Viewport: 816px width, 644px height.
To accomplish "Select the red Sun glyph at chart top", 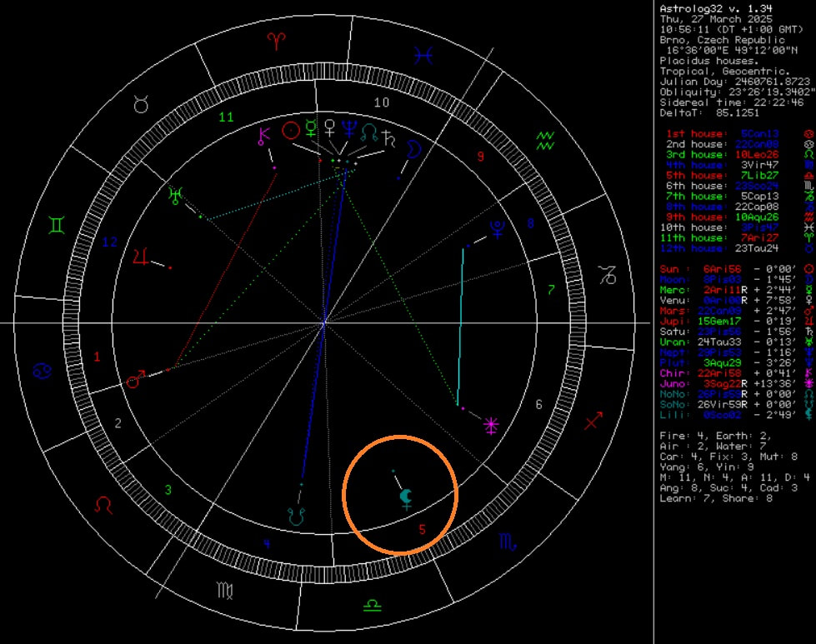I will [290, 130].
